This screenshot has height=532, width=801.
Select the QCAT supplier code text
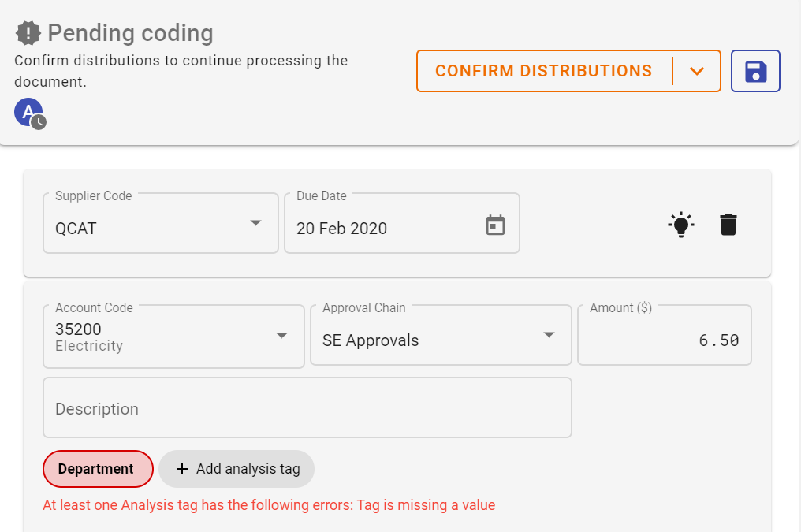[x=75, y=228]
